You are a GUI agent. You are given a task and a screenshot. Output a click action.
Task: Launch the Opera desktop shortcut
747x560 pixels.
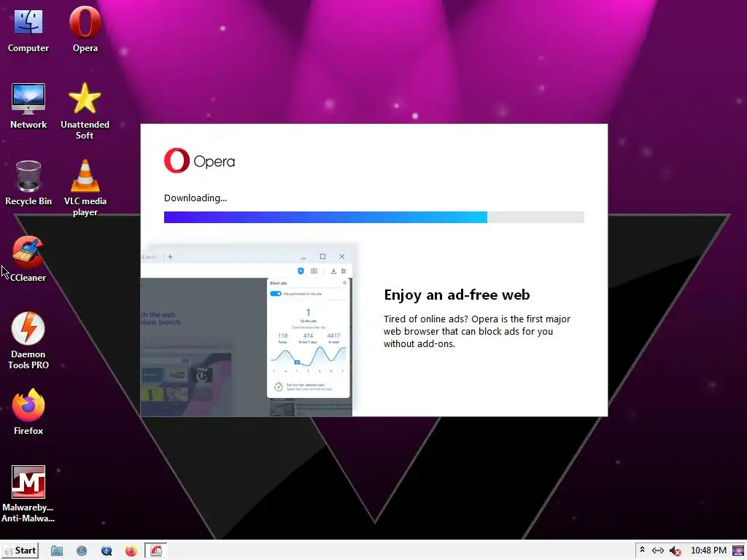click(85, 29)
